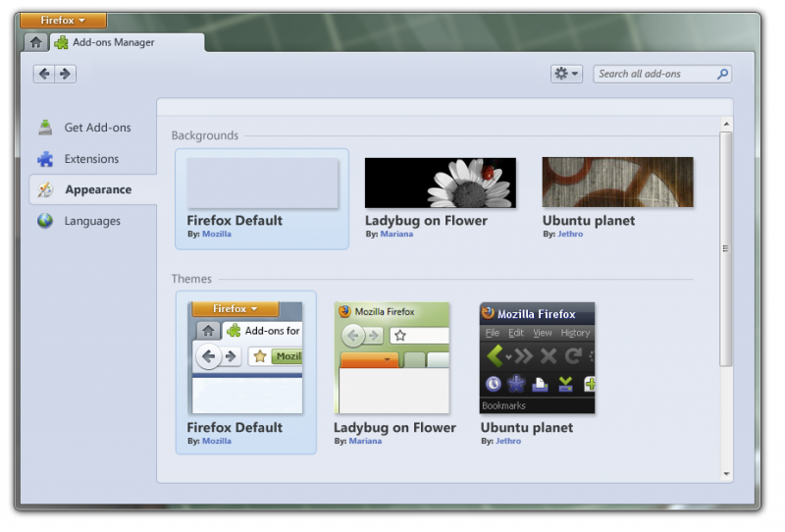Select Firefox Default background thumbnail
This screenshot has height=532, width=785.
click(x=262, y=183)
